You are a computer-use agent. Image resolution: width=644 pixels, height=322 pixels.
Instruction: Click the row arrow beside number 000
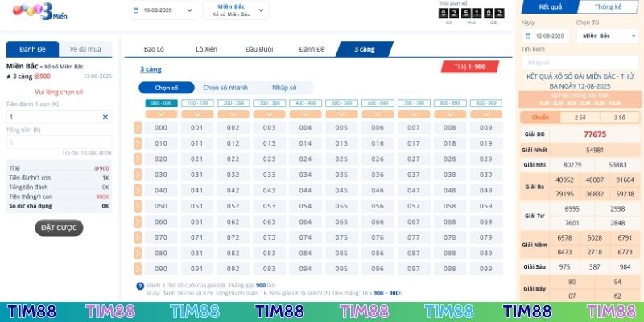click(138, 127)
